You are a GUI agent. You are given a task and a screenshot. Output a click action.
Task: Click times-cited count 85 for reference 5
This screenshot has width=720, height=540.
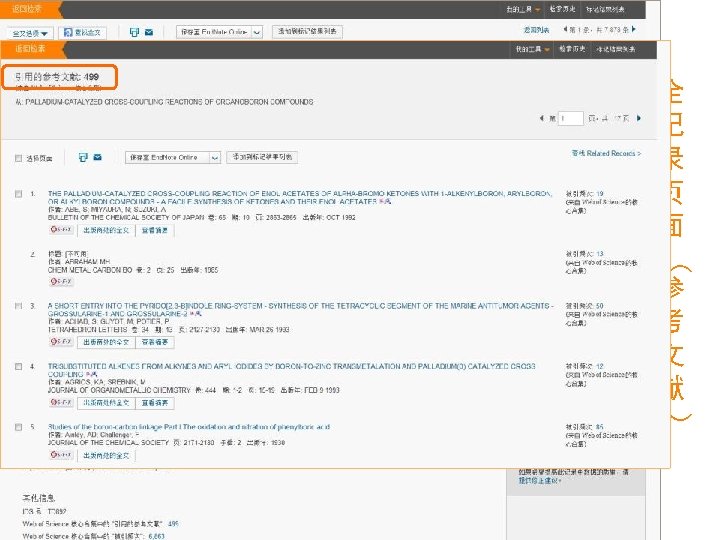pos(600,427)
